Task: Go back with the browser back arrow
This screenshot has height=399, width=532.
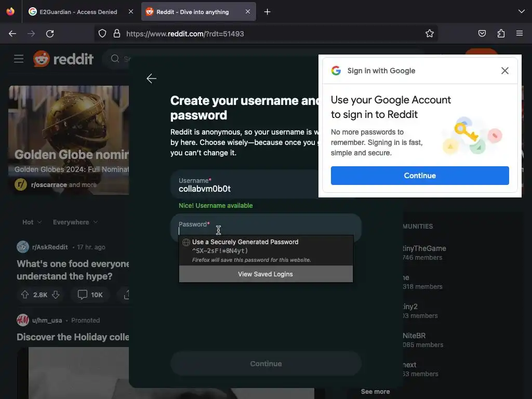Action: (x=12, y=34)
